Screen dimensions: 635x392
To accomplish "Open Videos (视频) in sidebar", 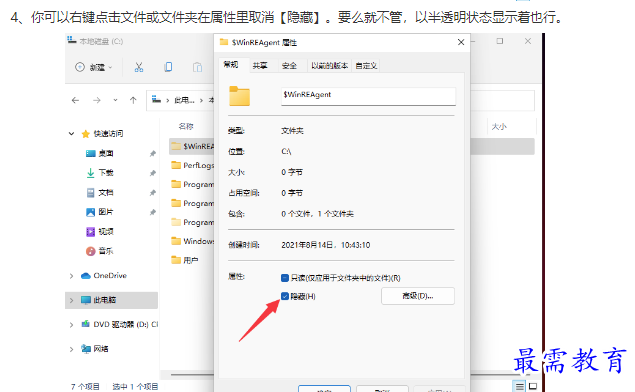I will pyautogui.click(x=100, y=231).
